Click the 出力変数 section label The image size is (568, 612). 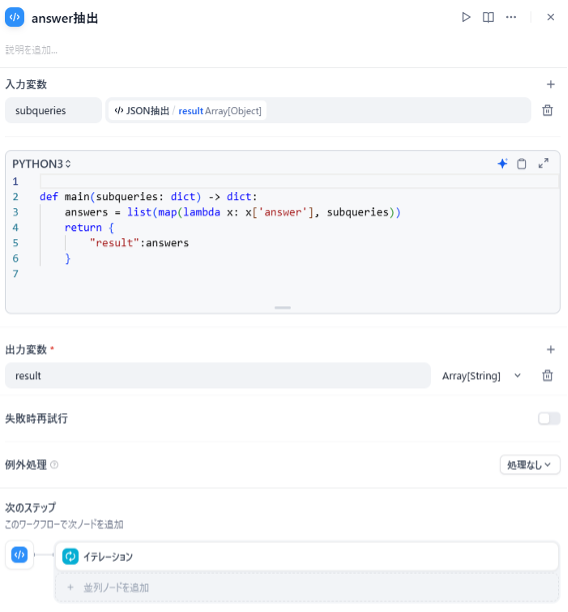coord(26,349)
